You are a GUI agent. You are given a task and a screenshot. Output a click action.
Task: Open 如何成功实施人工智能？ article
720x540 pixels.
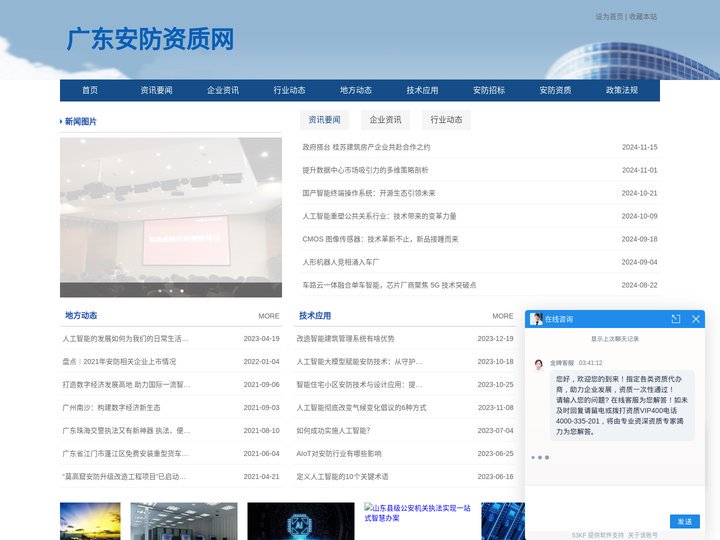(x=333, y=431)
